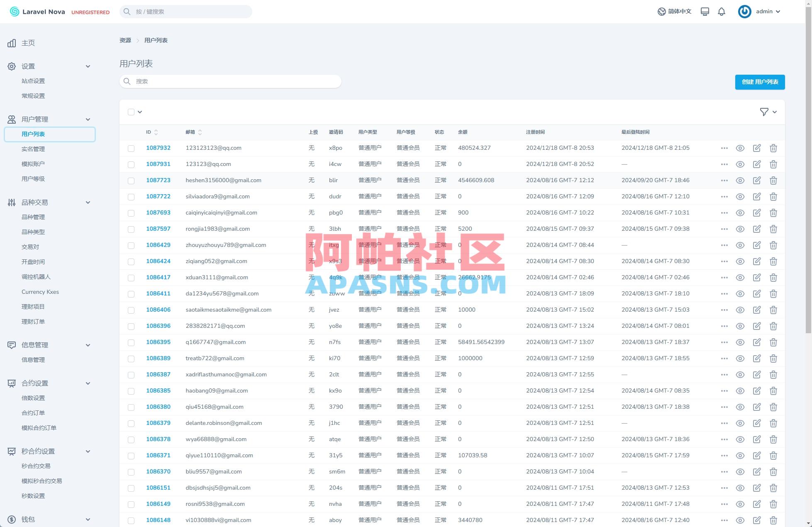This screenshot has height=527, width=812.
Task: Open the bulk actions dropdown beside select-all
Action: click(x=140, y=112)
